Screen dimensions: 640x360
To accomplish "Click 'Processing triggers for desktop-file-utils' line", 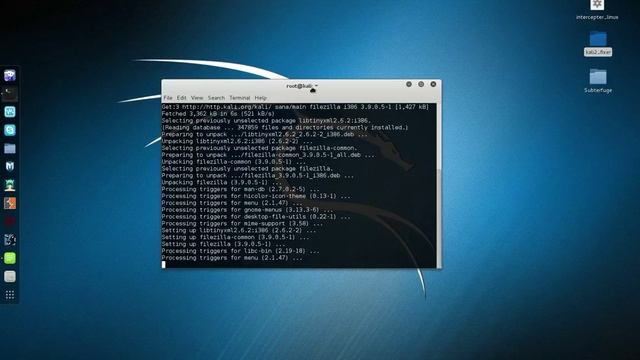I will (256, 217).
